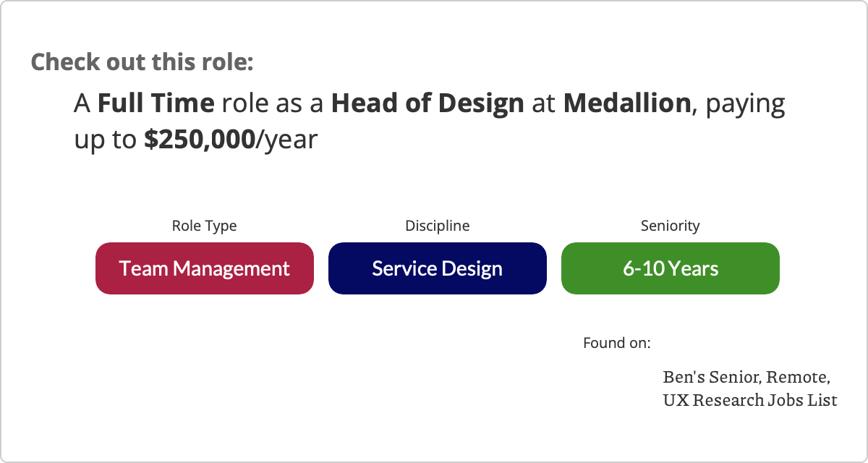The height and width of the screenshot is (463, 868).
Task: Click the leading "A" before Full Time
Action: coord(82,103)
